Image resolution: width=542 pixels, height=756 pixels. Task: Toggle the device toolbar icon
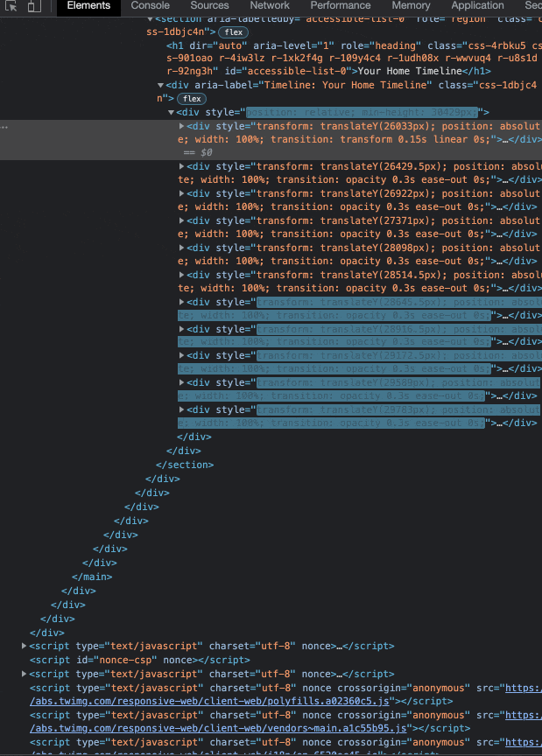click(x=34, y=6)
